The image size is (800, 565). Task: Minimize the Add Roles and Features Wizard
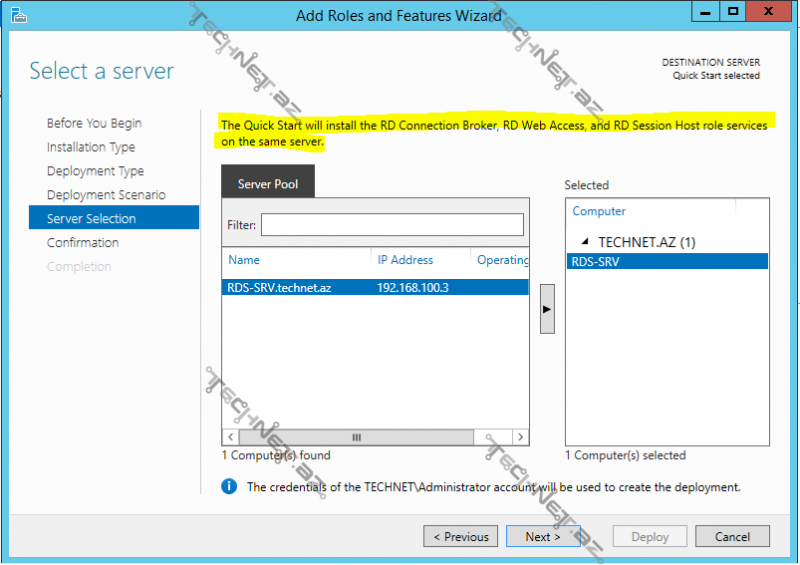click(704, 13)
